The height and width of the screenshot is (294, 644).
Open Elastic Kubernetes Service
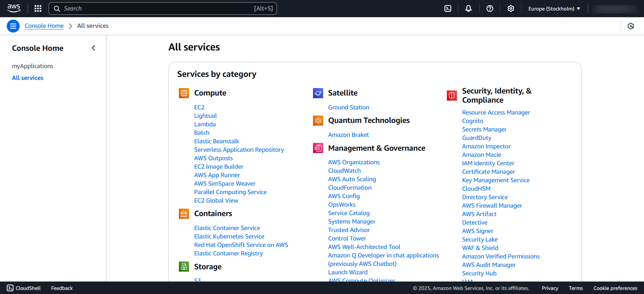(229, 236)
